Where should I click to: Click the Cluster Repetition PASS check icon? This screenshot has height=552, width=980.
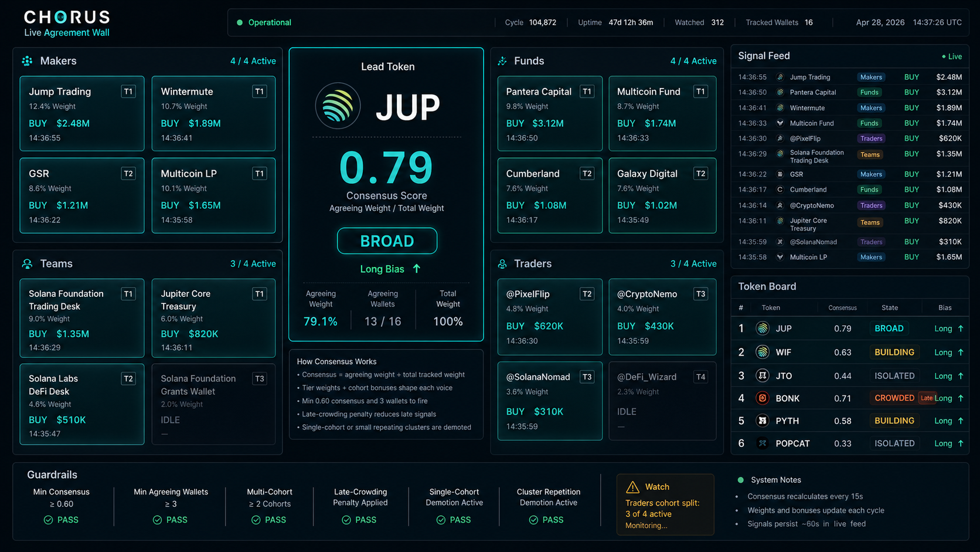coord(533,520)
